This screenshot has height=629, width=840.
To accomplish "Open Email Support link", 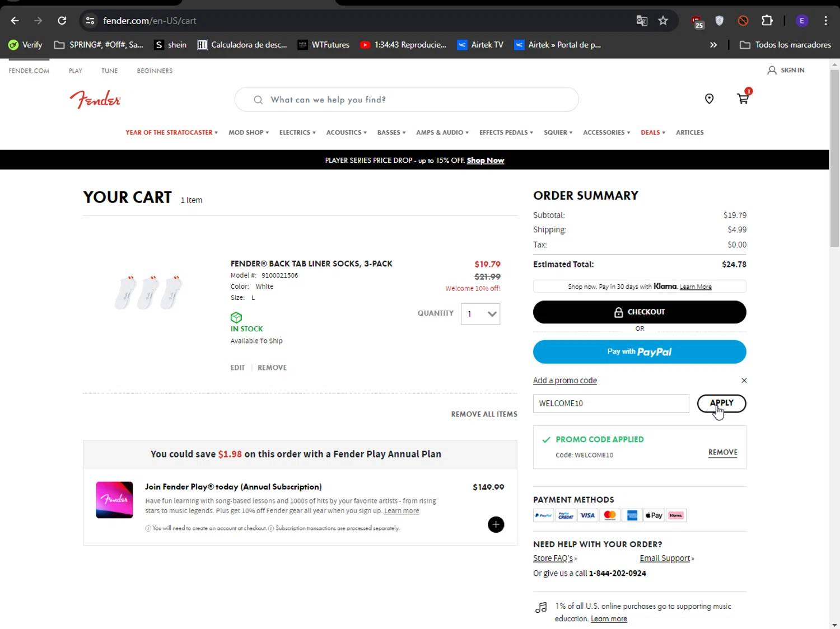I will [x=665, y=558].
